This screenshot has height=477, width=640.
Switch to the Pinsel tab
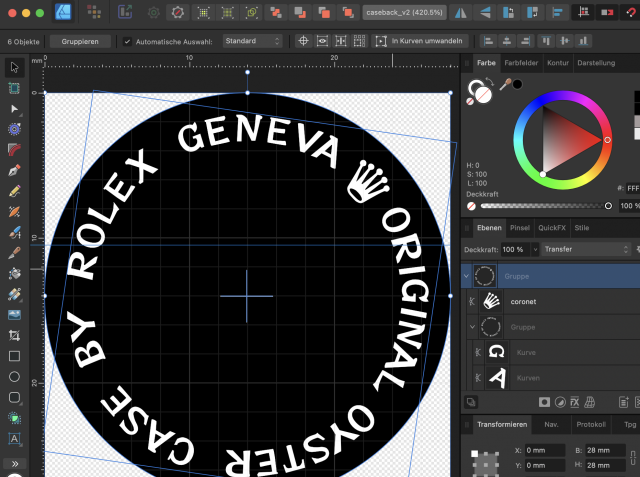(x=520, y=228)
